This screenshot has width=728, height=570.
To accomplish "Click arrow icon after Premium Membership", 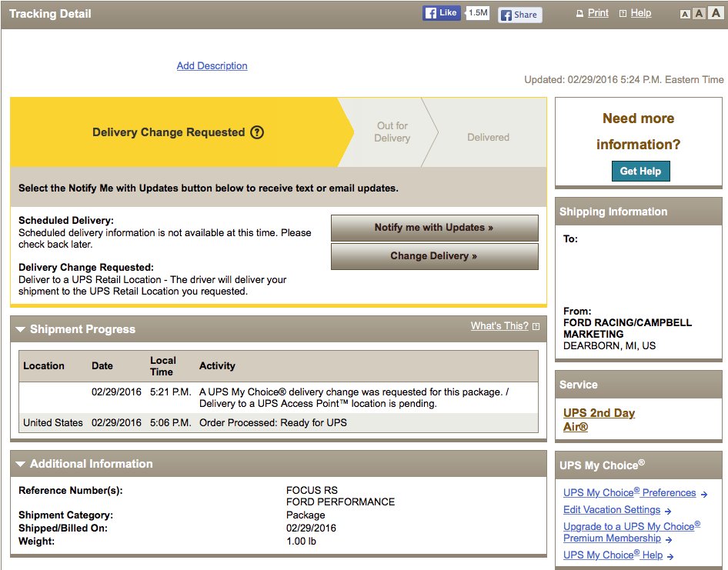I will tap(669, 540).
